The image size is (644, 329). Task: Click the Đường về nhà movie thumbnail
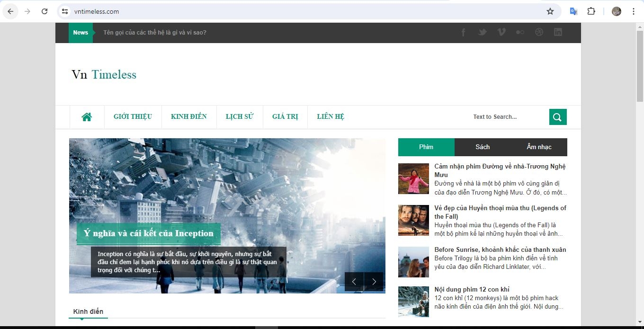pyautogui.click(x=413, y=178)
